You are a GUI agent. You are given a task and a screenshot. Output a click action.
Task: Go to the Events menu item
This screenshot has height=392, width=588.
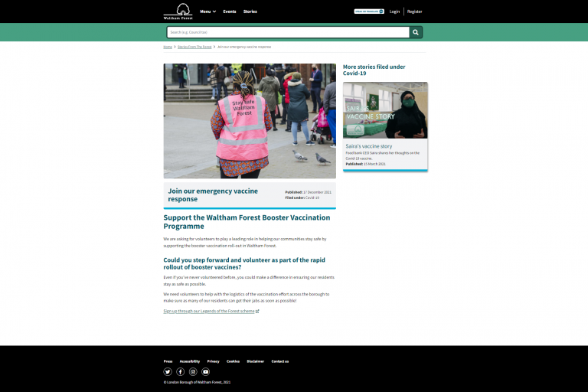pyautogui.click(x=230, y=11)
